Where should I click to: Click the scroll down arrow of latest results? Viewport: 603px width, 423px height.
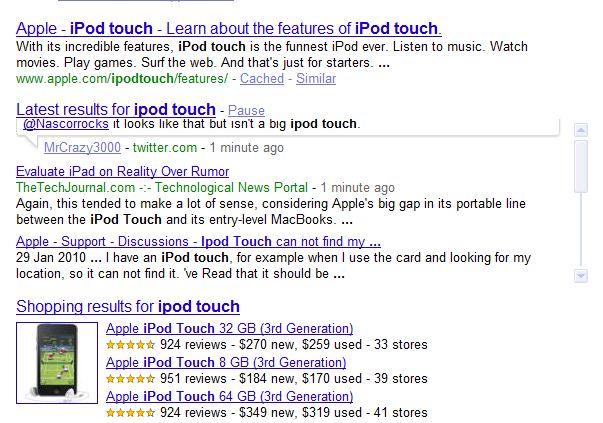(x=581, y=276)
